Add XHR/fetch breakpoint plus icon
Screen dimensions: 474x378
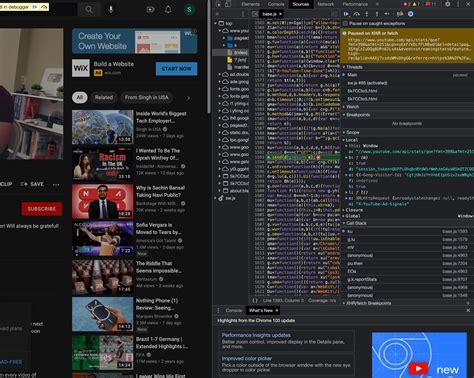click(x=468, y=303)
